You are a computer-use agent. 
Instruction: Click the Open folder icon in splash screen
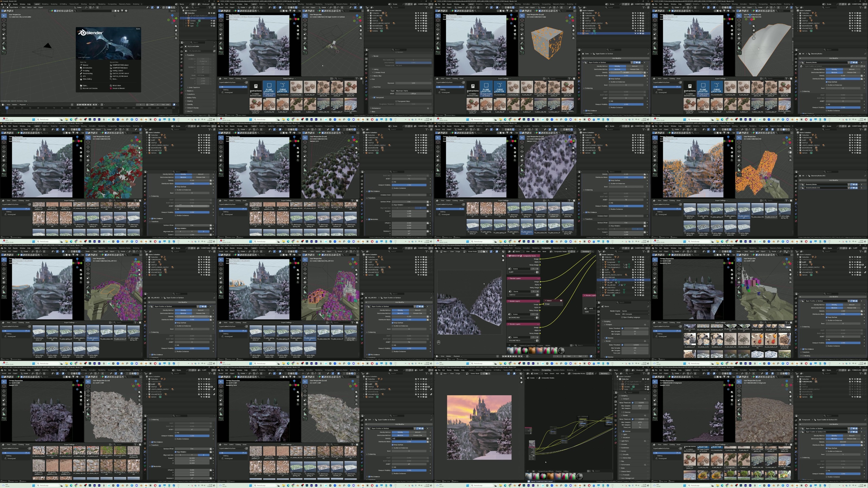pyautogui.click(x=81, y=86)
